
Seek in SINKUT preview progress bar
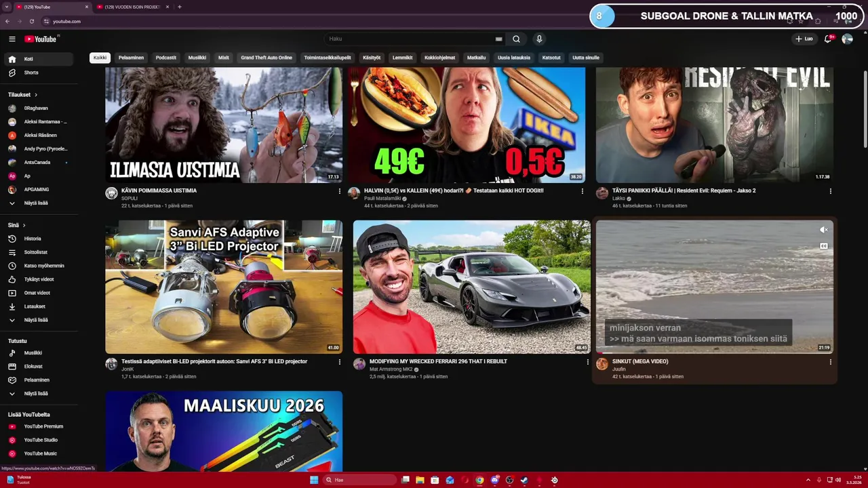[x=715, y=353]
